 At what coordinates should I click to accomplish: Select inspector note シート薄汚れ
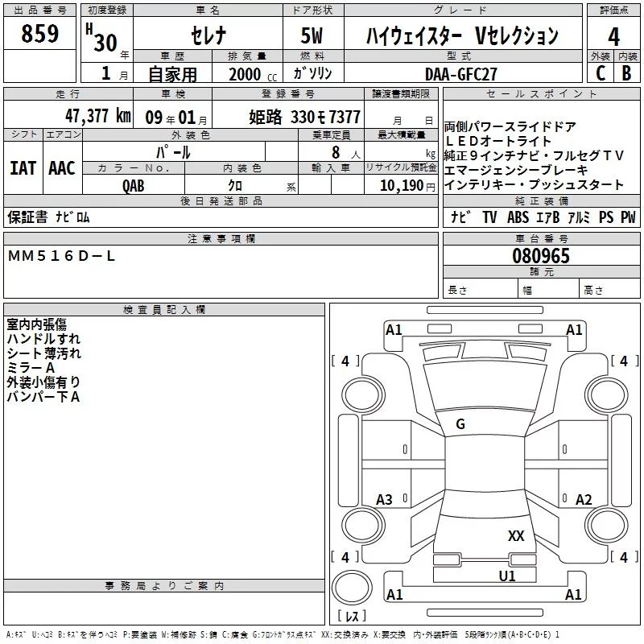point(44,353)
